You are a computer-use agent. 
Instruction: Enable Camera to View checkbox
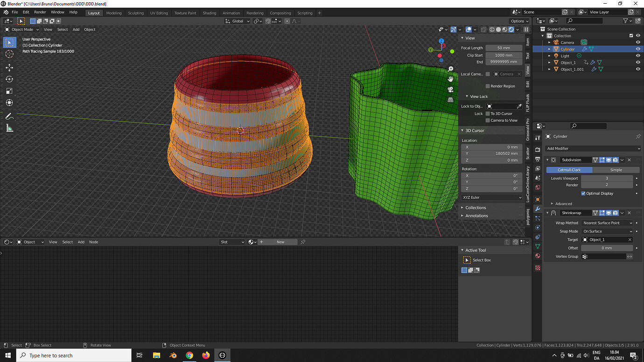(x=488, y=120)
